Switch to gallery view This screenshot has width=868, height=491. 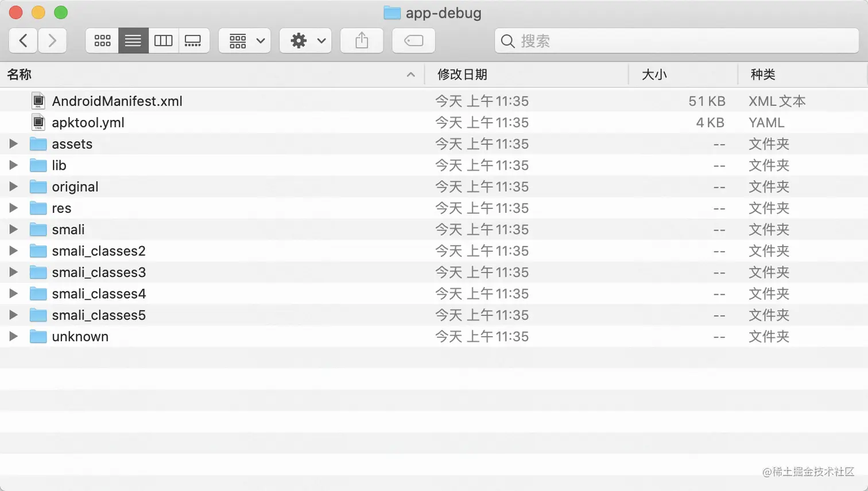pos(193,41)
